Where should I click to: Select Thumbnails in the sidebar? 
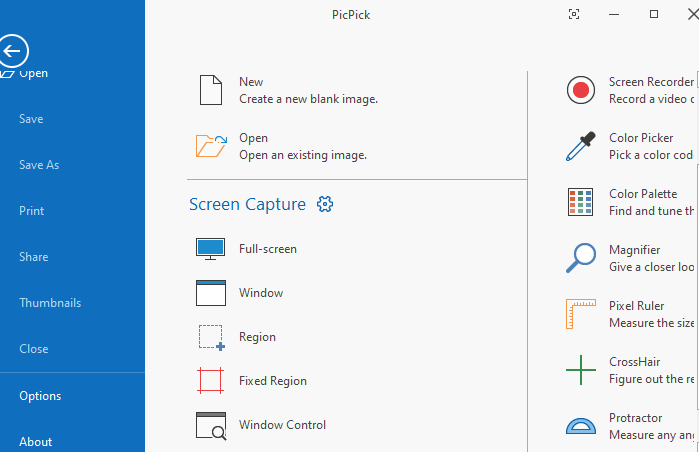50,303
